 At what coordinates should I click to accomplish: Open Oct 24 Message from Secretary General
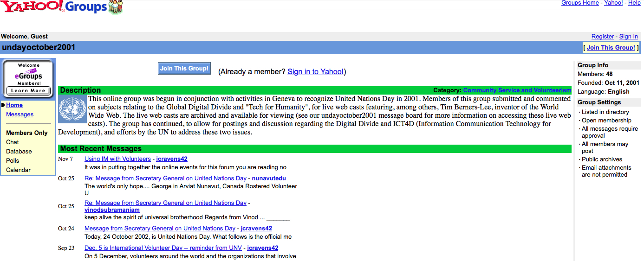pos(160,229)
